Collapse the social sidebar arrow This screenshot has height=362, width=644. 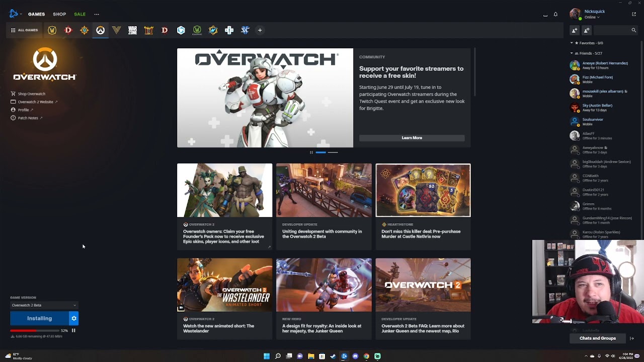(x=632, y=338)
